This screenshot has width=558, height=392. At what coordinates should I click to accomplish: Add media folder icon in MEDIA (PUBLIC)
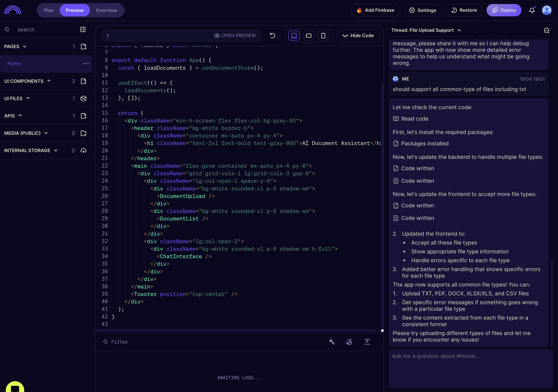point(84,133)
